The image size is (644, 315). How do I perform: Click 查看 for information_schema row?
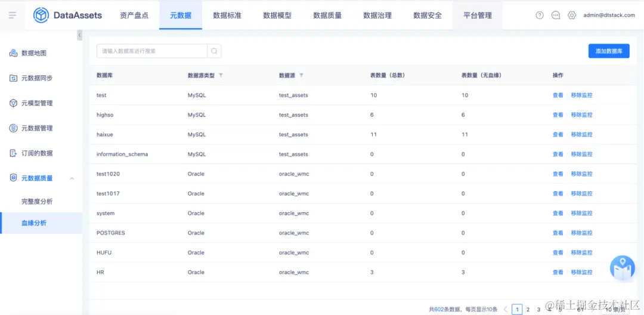tap(558, 154)
